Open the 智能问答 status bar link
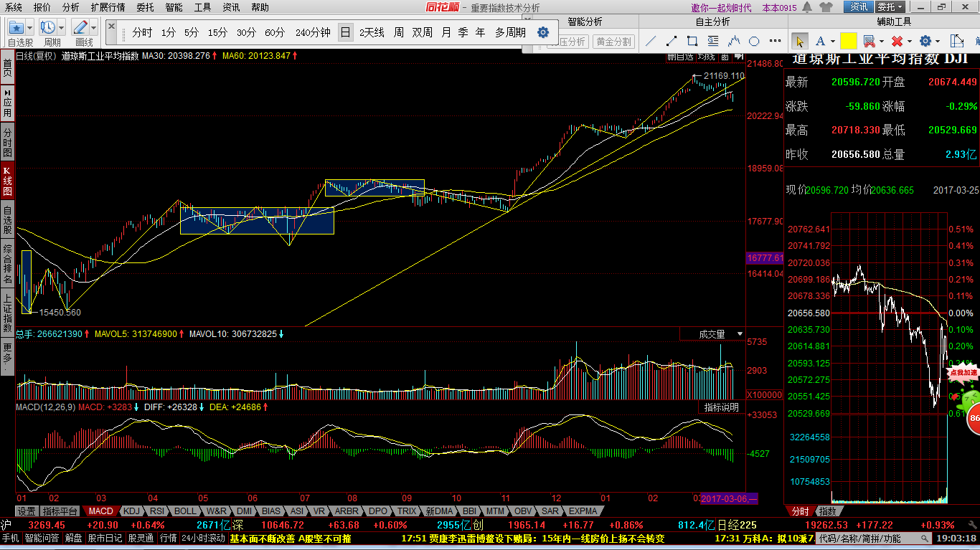980x550 pixels. [42, 538]
